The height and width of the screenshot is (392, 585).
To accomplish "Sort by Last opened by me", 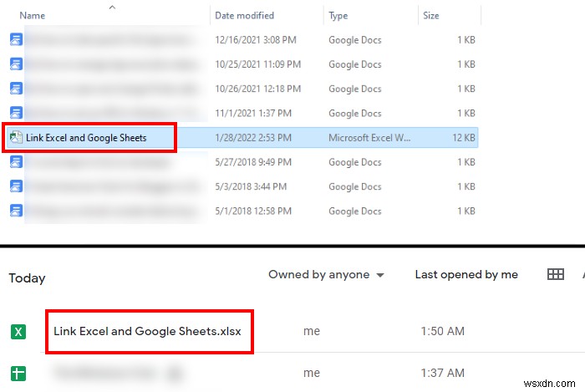I will 466,275.
